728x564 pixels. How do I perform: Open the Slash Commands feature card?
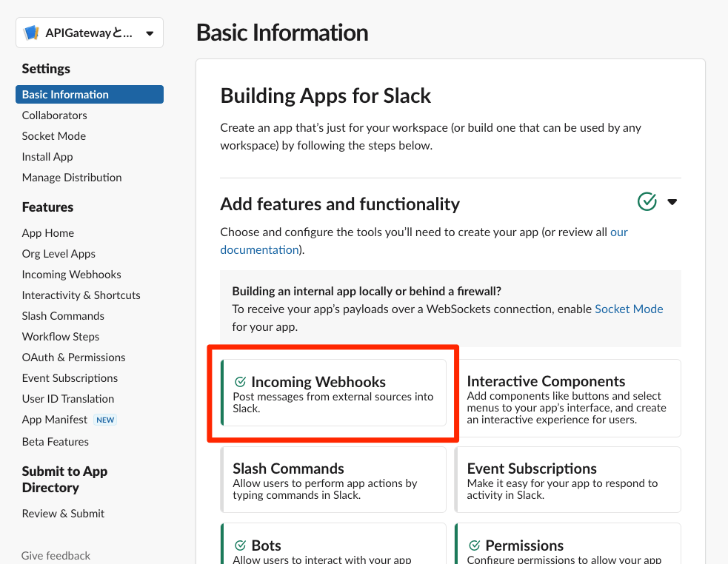point(333,480)
